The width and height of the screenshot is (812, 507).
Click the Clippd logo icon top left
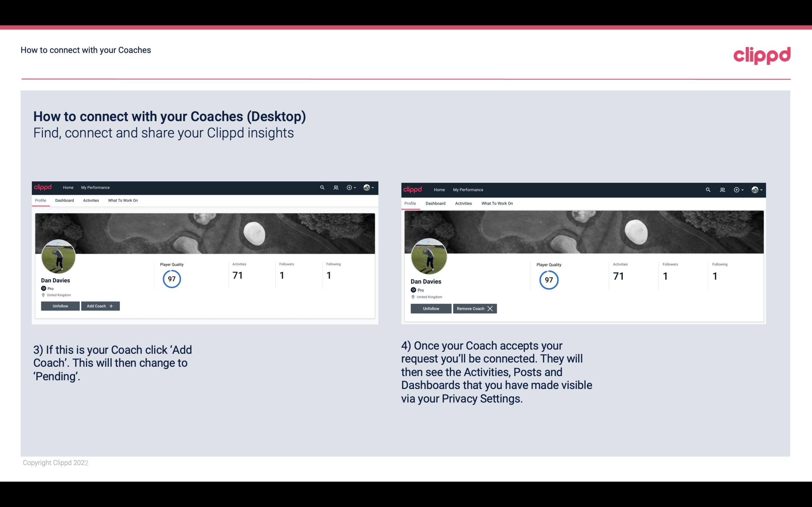pyautogui.click(x=44, y=187)
